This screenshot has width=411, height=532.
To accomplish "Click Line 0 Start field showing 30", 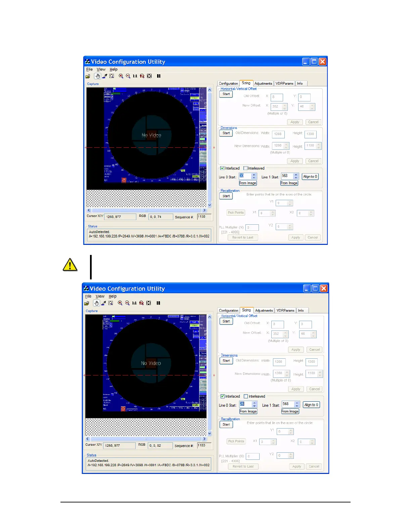I will tap(245, 176).
